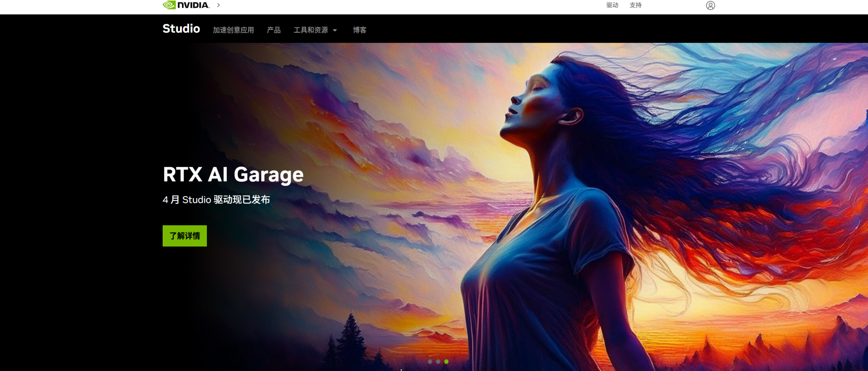Expand the 工具和资源 dropdown menu
The height and width of the screenshot is (371, 868).
click(x=315, y=30)
